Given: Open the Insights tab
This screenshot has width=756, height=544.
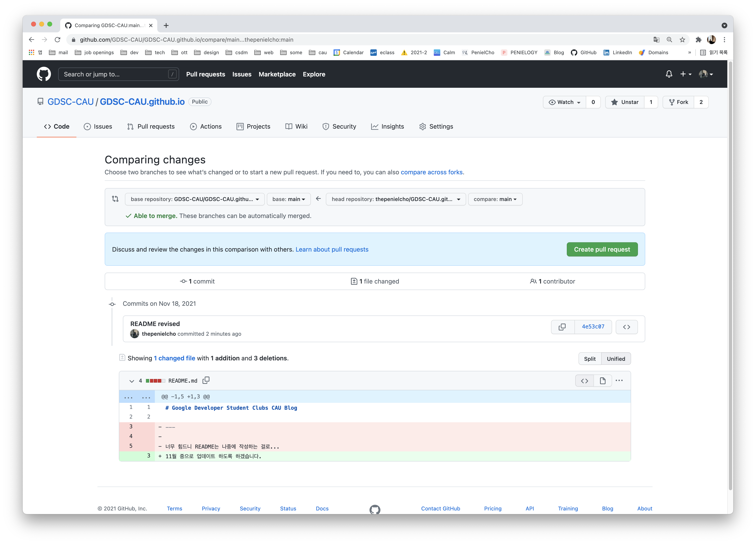Looking at the screenshot, I should click(x=387, y=126).
